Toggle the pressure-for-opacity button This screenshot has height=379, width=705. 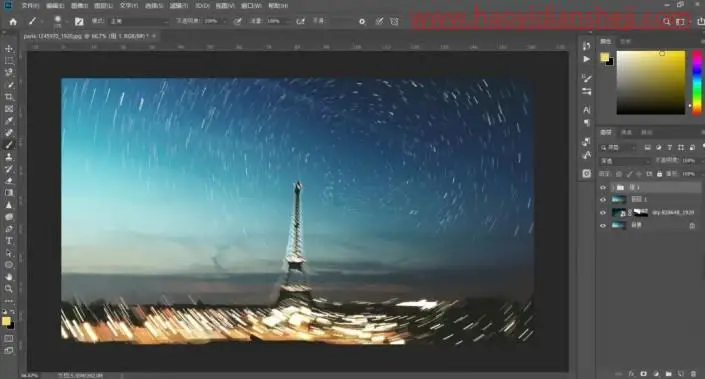(237, 21)
